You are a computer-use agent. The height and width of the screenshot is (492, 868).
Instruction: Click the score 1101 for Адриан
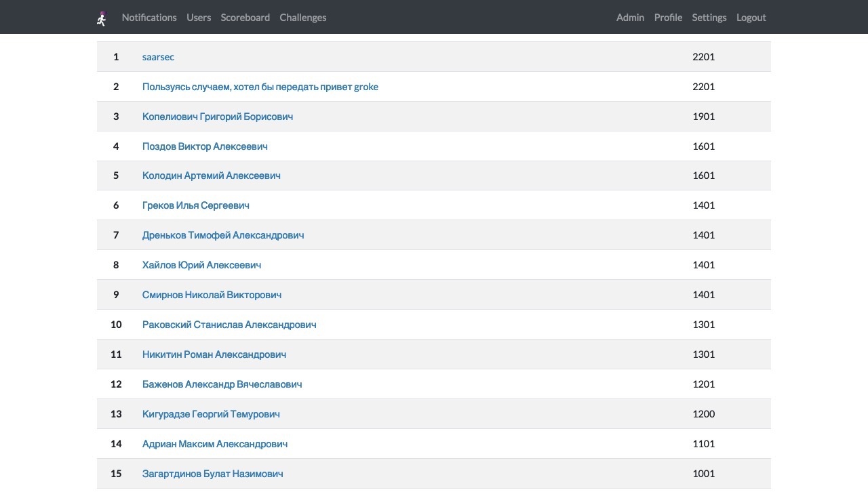click(704, 444)
